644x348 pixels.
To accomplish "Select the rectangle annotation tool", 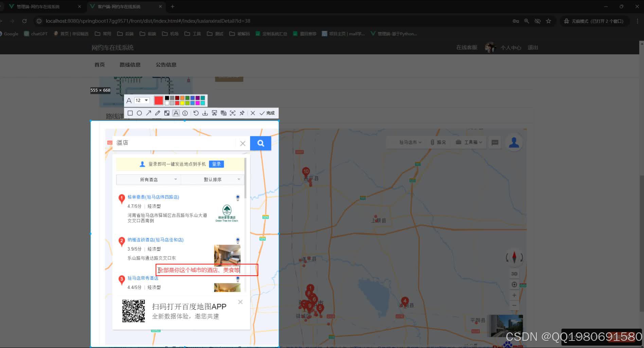I will coord(130,113).
